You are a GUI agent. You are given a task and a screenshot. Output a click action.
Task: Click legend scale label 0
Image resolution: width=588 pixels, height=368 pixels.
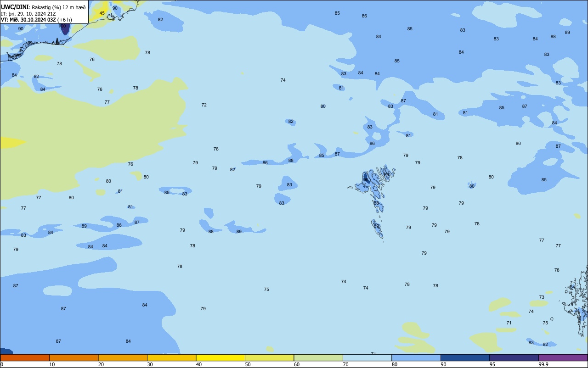click(x=2, y=364)
